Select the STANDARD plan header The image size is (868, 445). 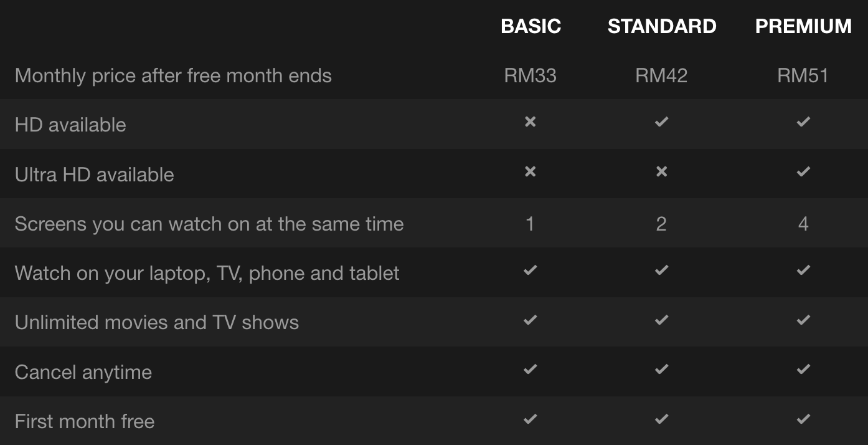click(x=661, y=26)
